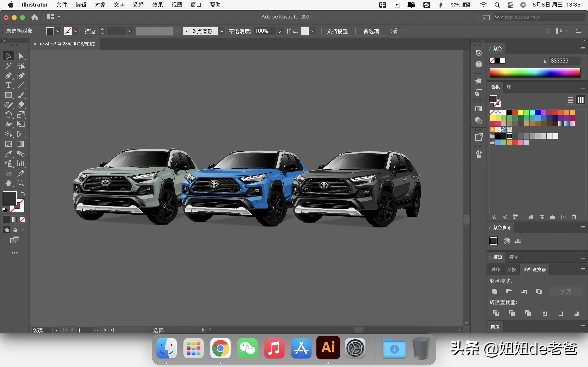
Task: Click the new swatch icon
Action: 563,217
